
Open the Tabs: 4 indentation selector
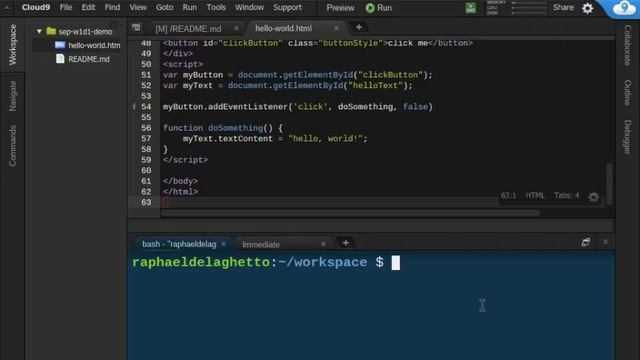point(567,196)
